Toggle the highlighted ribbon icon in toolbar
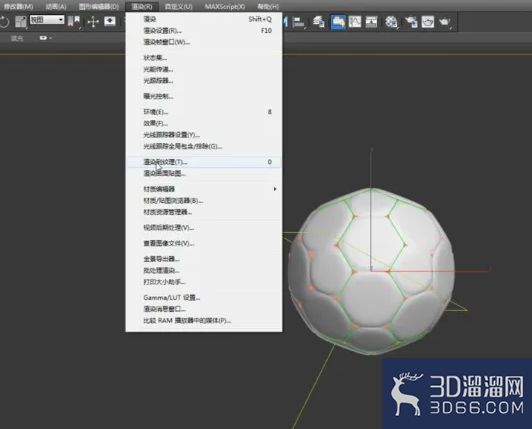 (x=338, y=22)
